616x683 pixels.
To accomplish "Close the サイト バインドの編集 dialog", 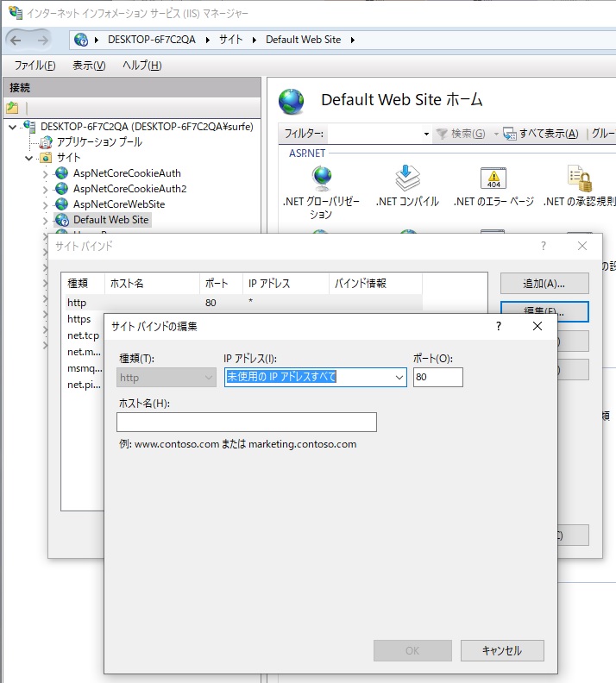I will pos(537,326).
